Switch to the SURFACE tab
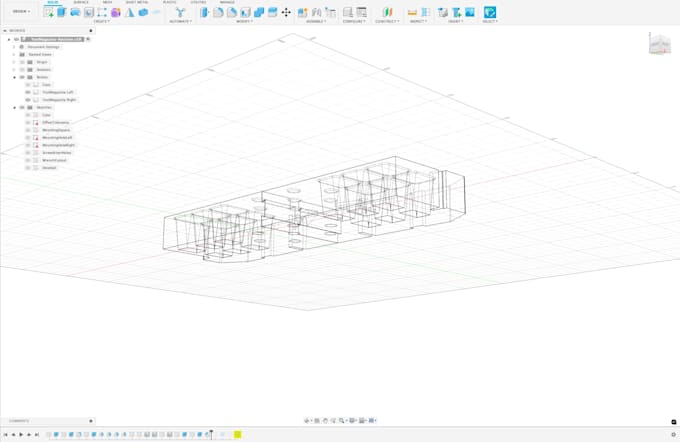 click(x=81, y=2)
